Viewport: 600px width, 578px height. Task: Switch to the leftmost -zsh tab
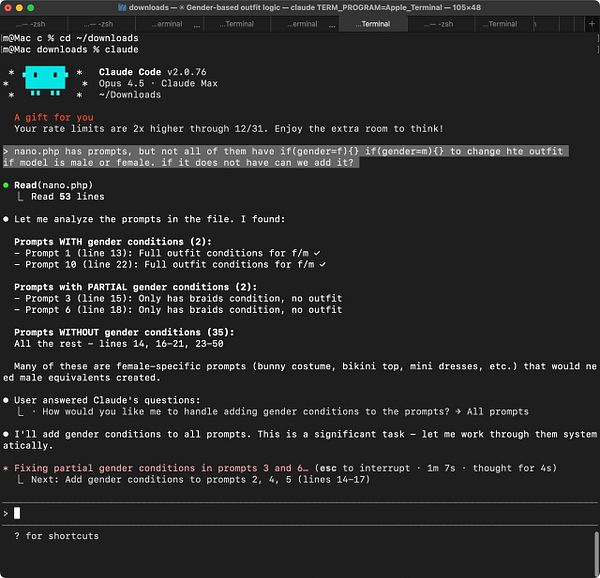click(34, 24)
